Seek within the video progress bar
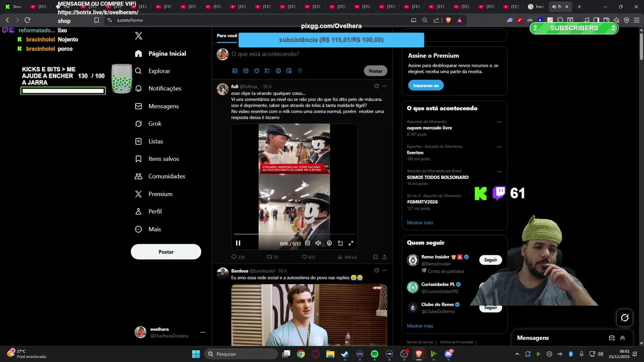This screenshot has height=362, width=644. 294,234
